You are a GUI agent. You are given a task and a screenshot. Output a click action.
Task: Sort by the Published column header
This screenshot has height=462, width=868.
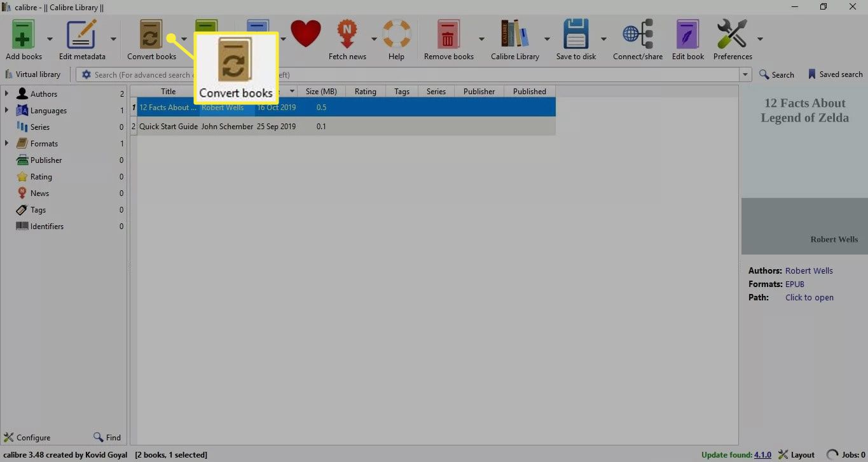(530, 91)
